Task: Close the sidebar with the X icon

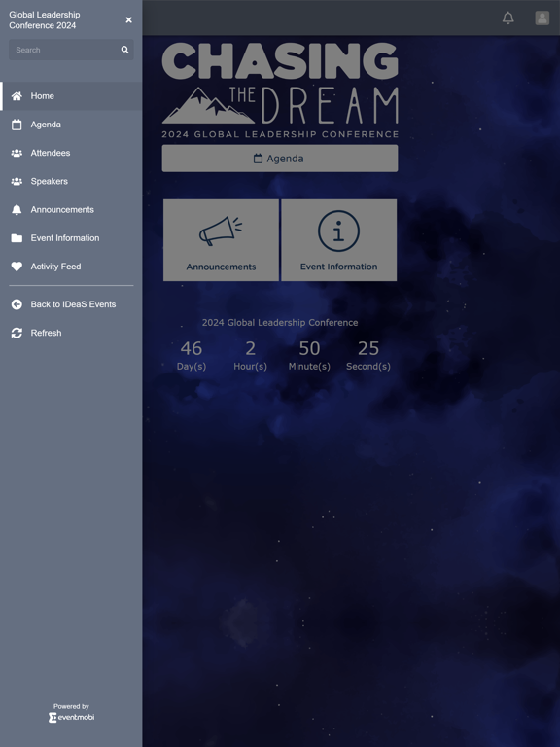Action: pos(128,20)
